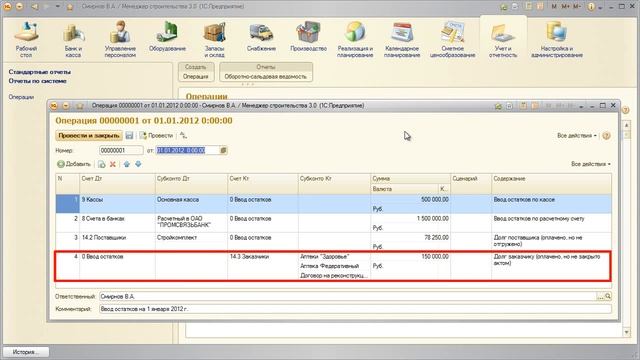Click the Номер input field

121,151
